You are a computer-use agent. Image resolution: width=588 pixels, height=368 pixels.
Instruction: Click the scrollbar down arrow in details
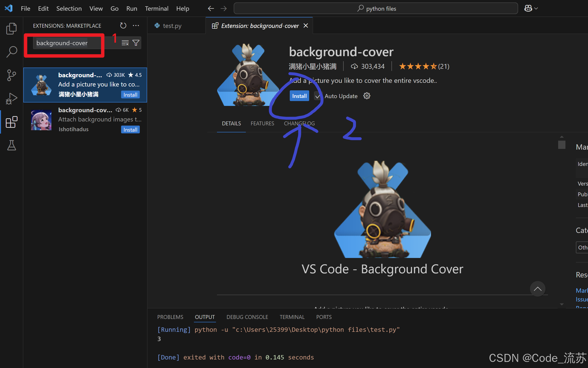pyautogui.click(x=562, y=304)
